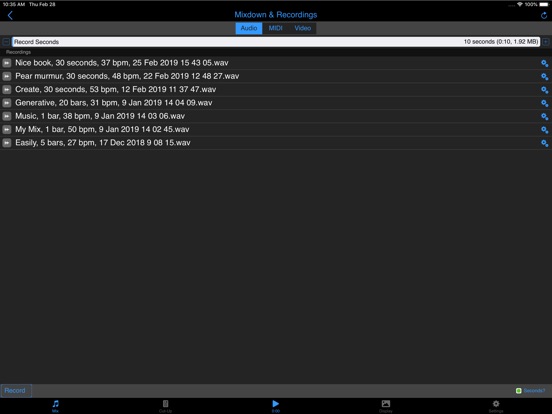Switch to the Video tab
Viewport: 552px width, 414px height.
[x=302, y=28]
